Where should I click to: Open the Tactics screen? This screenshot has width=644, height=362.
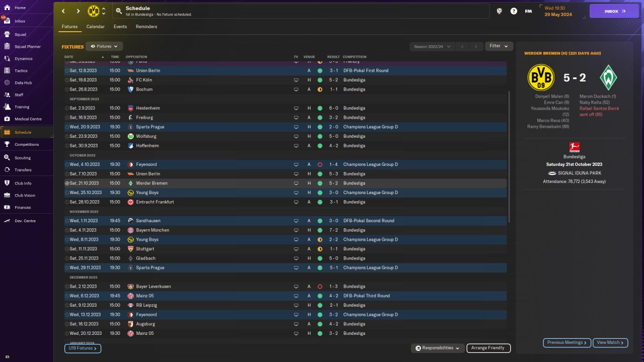click(27, 71)
